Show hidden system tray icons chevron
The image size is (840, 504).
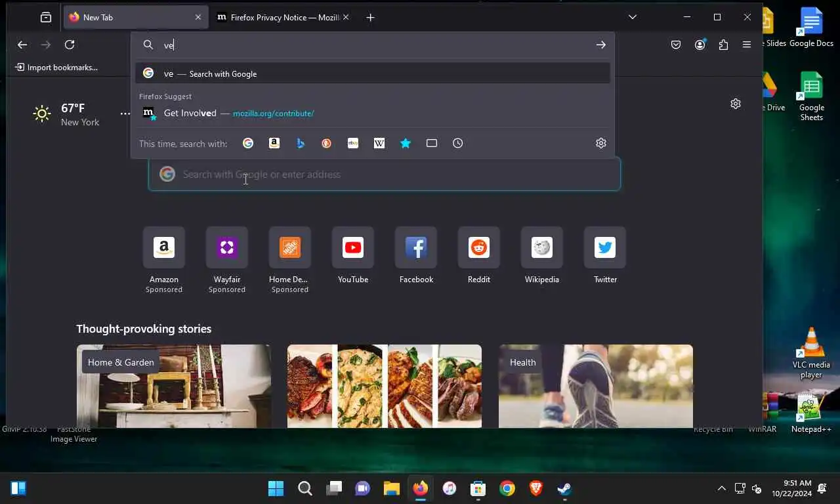point(722,488)
